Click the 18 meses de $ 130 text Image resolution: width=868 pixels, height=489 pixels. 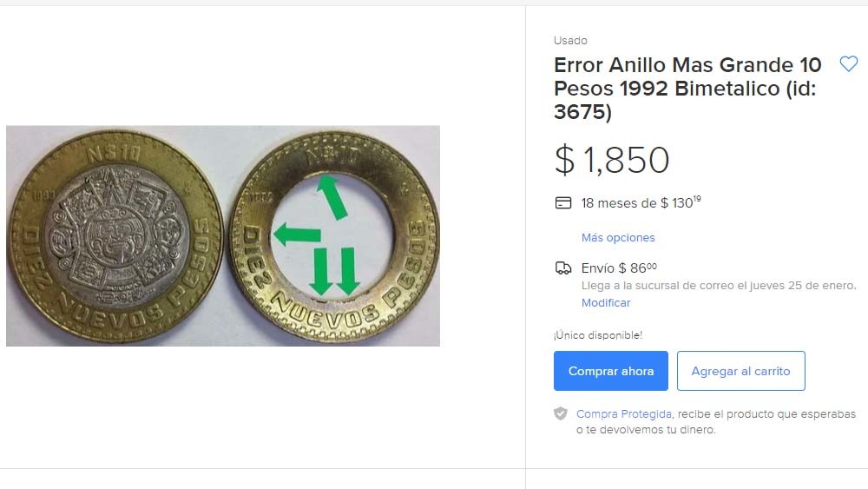pyautogui.click(x=641, y=202)
